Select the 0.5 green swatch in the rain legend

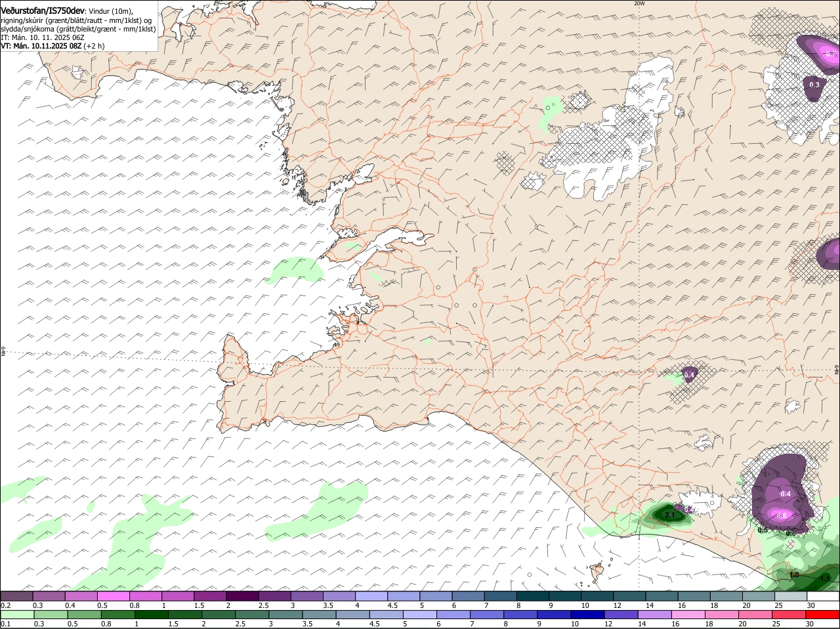pos(84,615)
